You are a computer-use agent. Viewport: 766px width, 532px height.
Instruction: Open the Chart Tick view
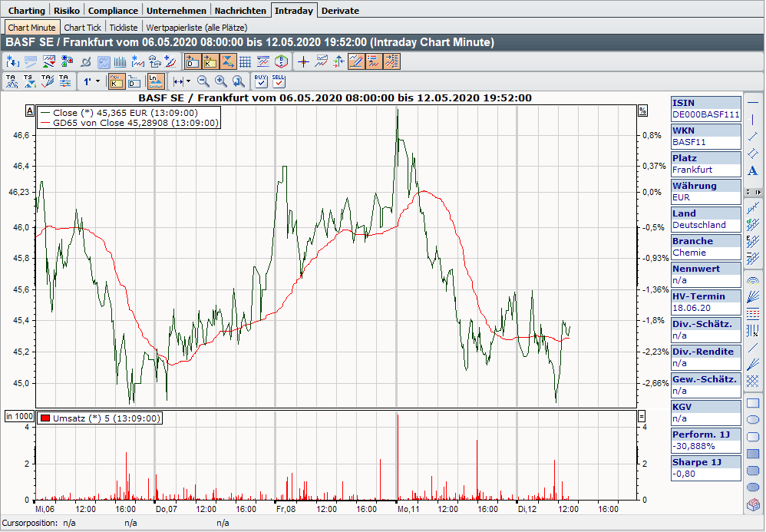point(82,27)
